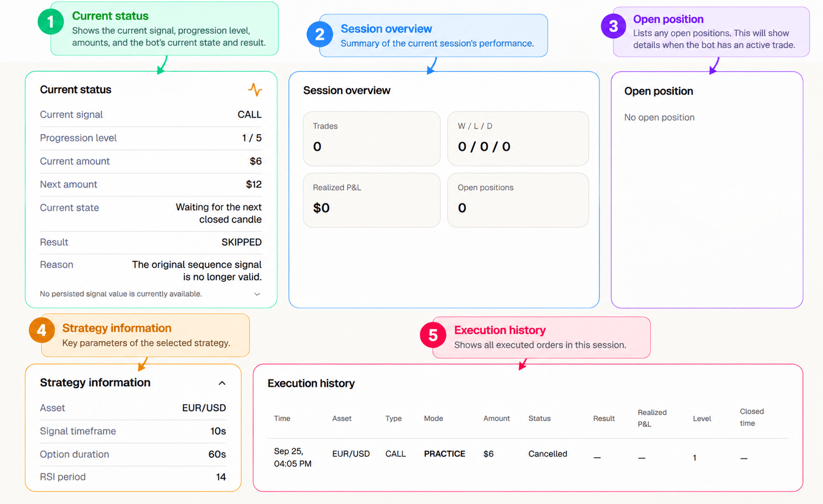Click the Mode column header
This screenshot has height=504, width=823.
coord(433,419)
